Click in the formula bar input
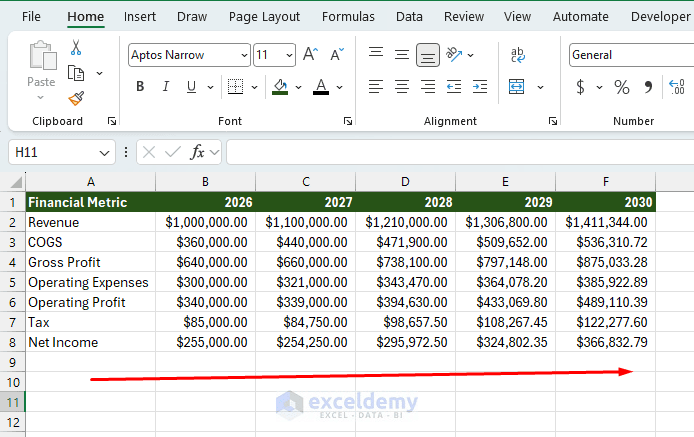The width and height of the screenshot is (694, 437). point(460,152)
